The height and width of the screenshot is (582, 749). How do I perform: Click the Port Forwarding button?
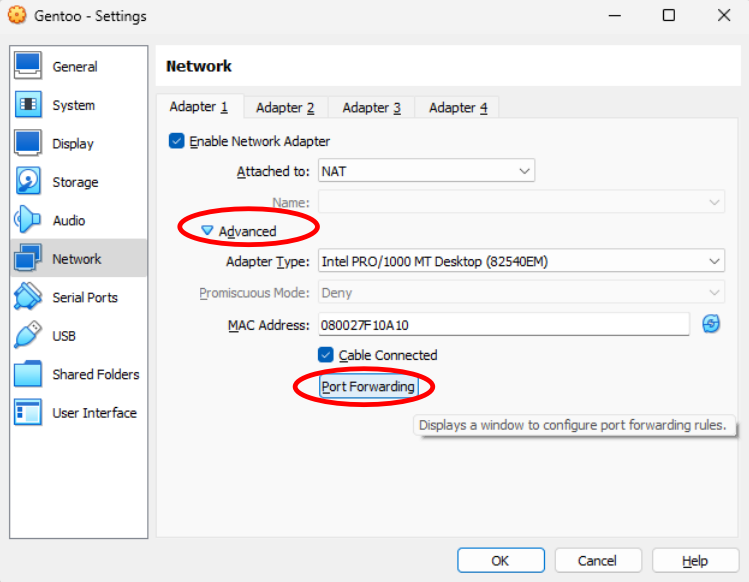(x=368, y=387)
